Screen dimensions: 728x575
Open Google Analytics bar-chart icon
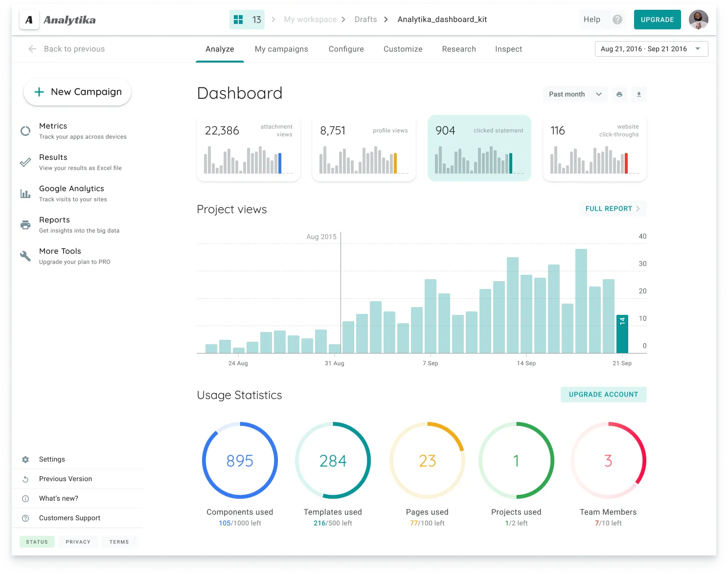click(x=25, y=193)
